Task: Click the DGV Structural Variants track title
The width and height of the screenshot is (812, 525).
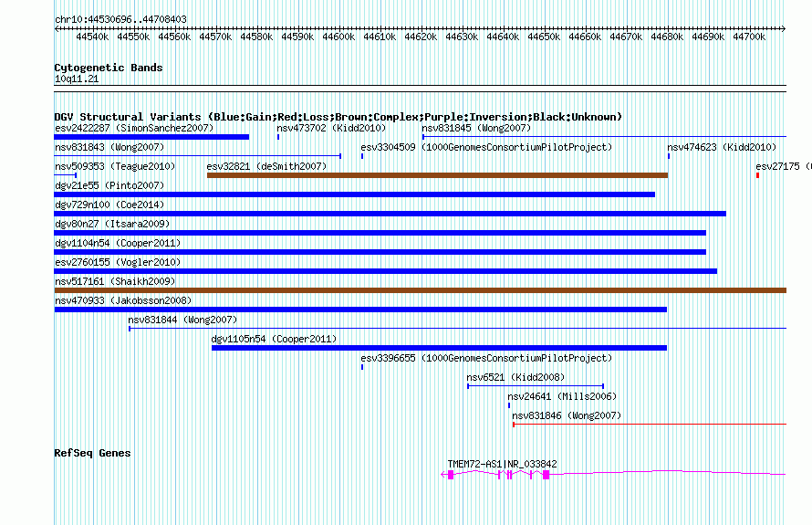Action: coord(338,117)
